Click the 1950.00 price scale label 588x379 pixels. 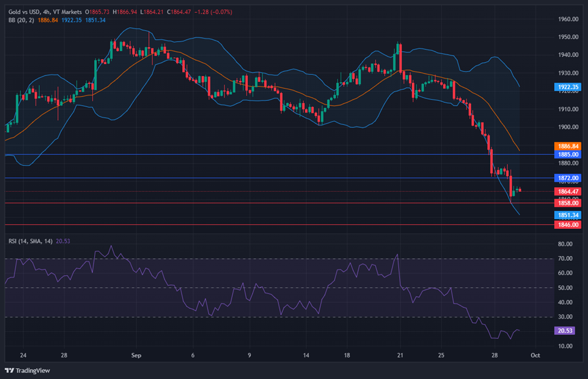tap(567, 37)
